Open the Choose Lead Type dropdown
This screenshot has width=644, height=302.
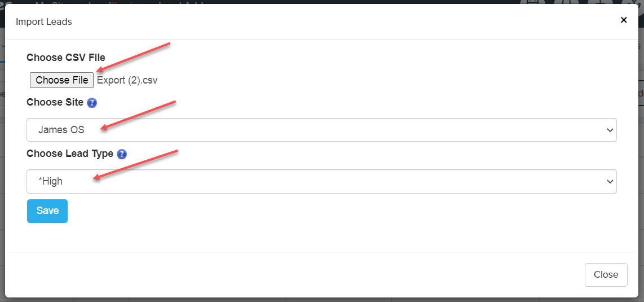[x=321, y=181]
